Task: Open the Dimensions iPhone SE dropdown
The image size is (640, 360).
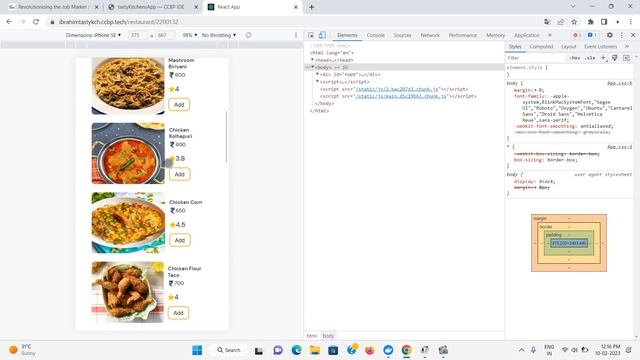Action: click(x=93, y=35)
